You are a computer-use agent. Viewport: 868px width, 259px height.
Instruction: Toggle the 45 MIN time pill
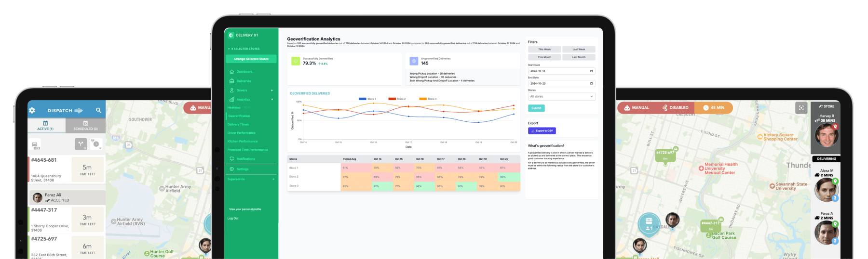pos(714,108)
